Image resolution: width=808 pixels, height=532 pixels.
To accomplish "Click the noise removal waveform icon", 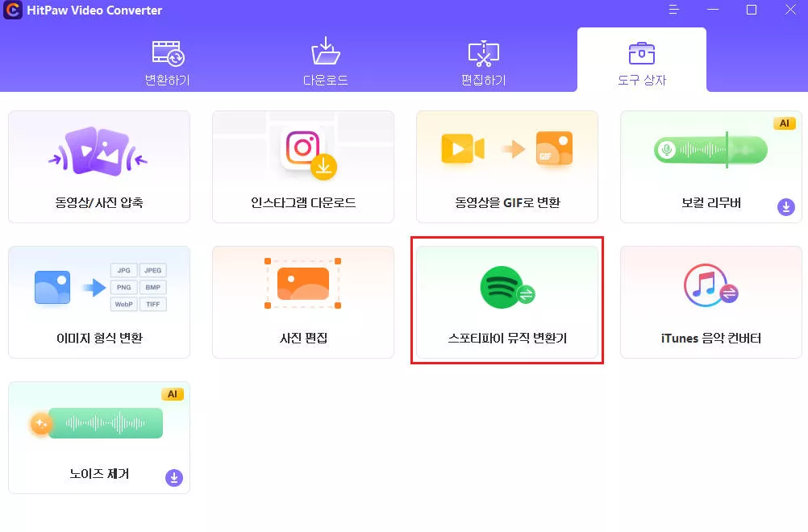I will (96, 423).
